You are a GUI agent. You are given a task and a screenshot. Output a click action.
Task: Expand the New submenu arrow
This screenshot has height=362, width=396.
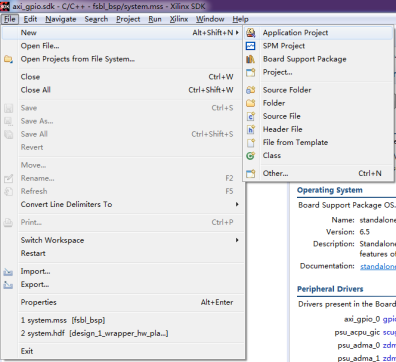tap(237, 33)
